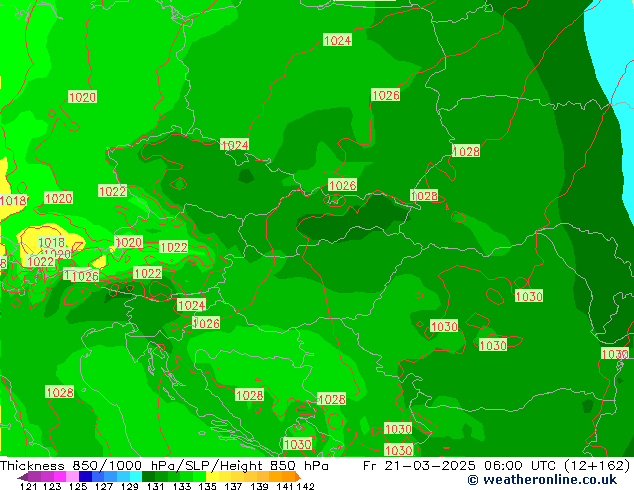
Task: Select the bright magenta legend swatch
Action: (x=60, y=477)
